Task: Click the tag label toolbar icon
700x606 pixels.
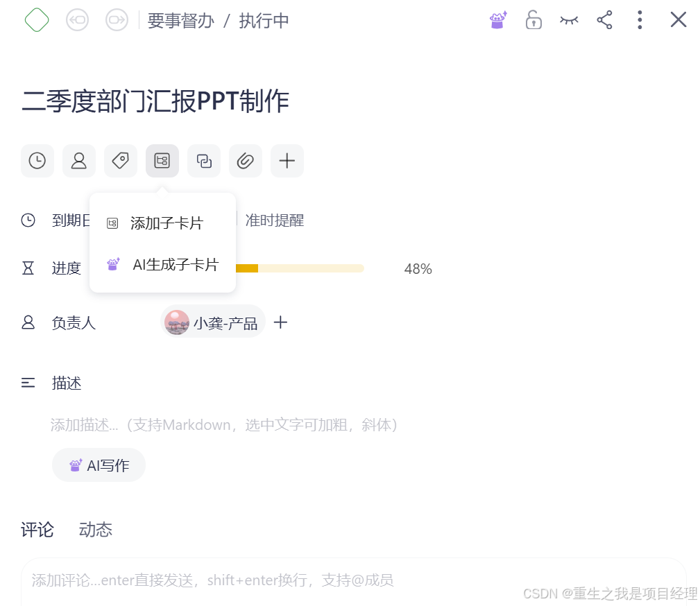Action: coord(121,161)
